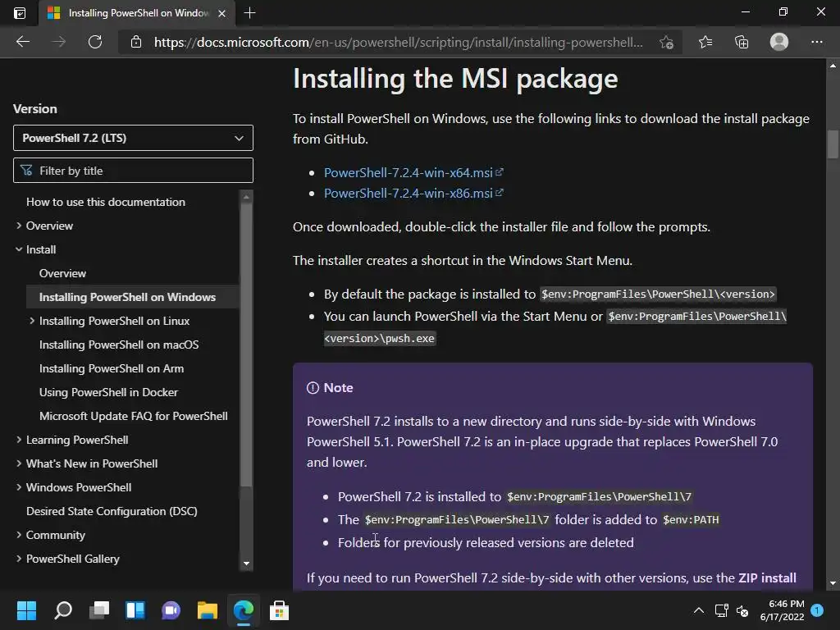Image resolution: width=840 pixels, height=630 pixels.
Task: Download PowerShell-7.2.4-win-x64.msi link
Action: point(413,172)
